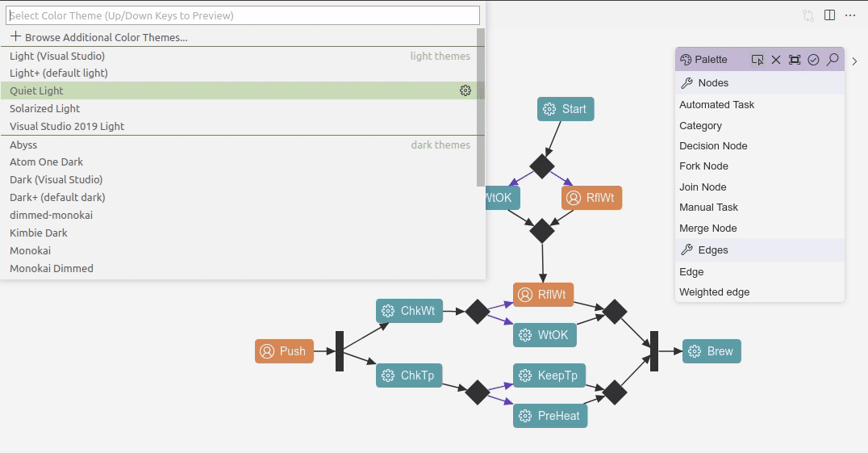
Task: Select the marquee tool in Palette header
Action: click(795, 60)
